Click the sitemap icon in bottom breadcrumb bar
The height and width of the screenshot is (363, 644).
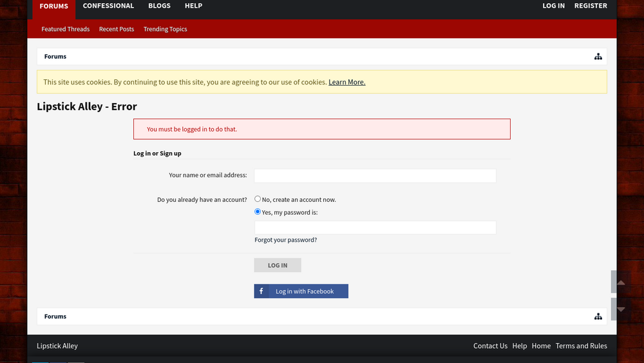[598, 317]
